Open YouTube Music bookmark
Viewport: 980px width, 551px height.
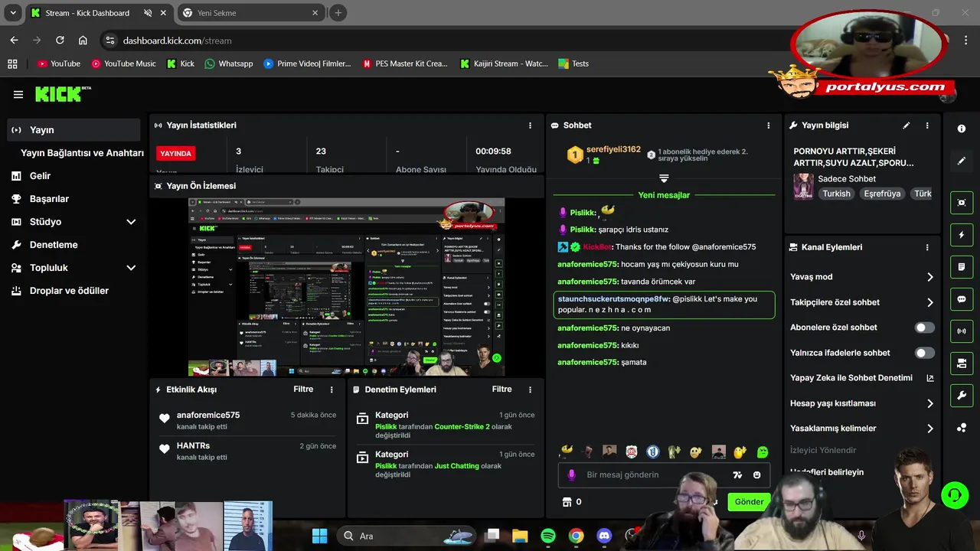[122, 64]
